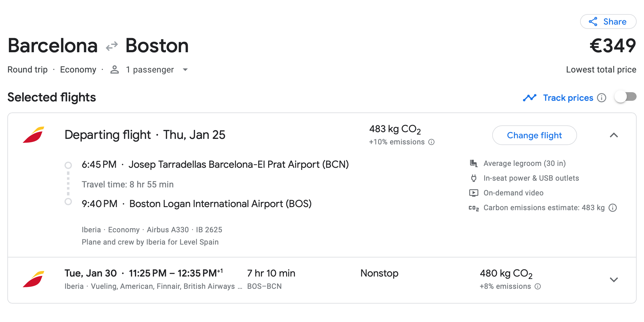Click info icon beside +10% emissions
The width and height of the screenshot is (644, 322).
click(431, 142)
